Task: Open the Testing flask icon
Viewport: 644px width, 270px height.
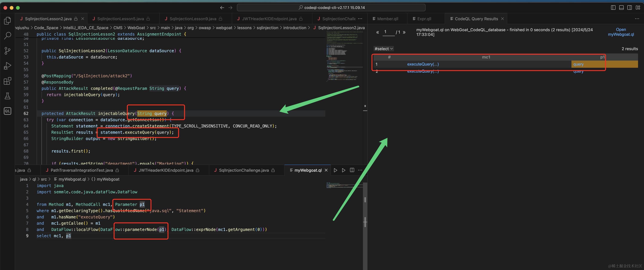Action: pos(7,96)
